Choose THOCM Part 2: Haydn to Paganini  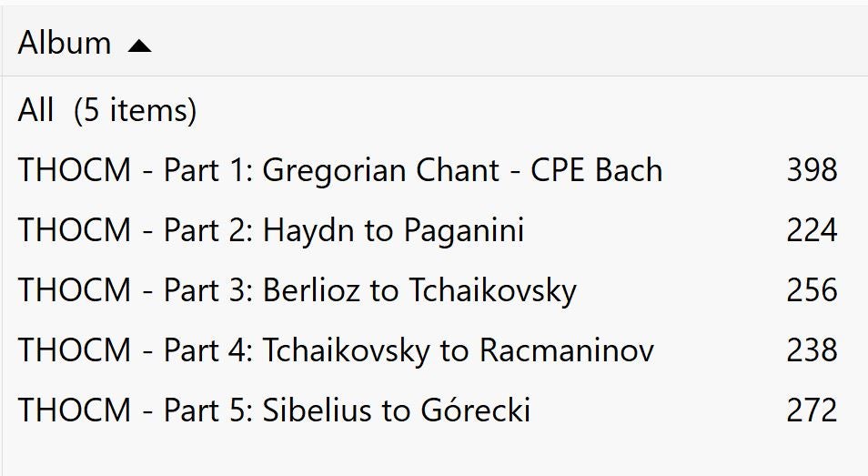(270, 230)
